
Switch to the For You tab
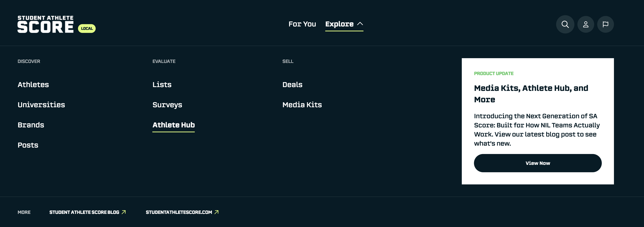[x=302, y=24]
